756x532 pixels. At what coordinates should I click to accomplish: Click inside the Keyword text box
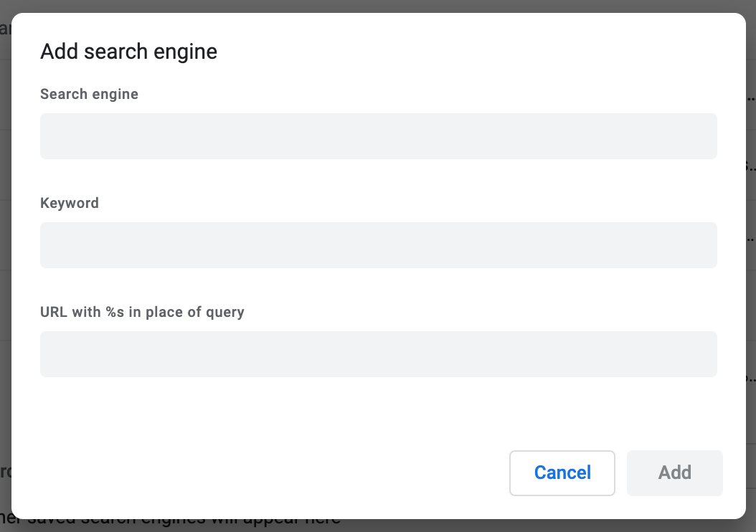(x=378, y=244)
